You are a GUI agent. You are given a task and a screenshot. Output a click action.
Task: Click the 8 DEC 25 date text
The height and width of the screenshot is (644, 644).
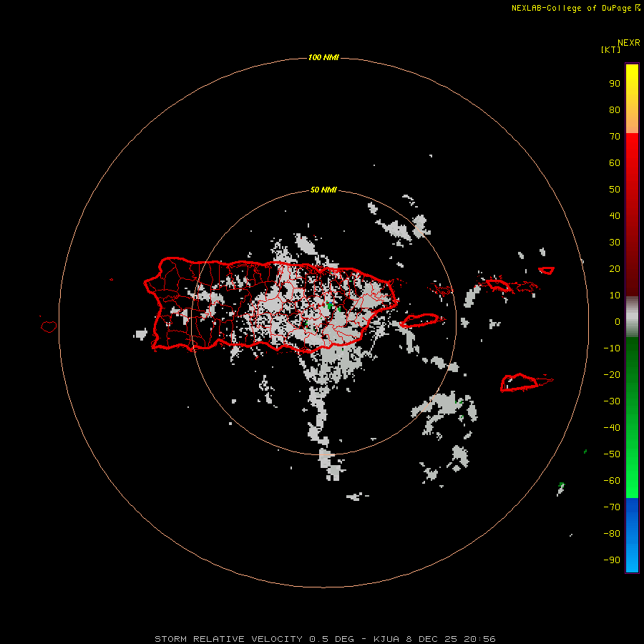431,639
